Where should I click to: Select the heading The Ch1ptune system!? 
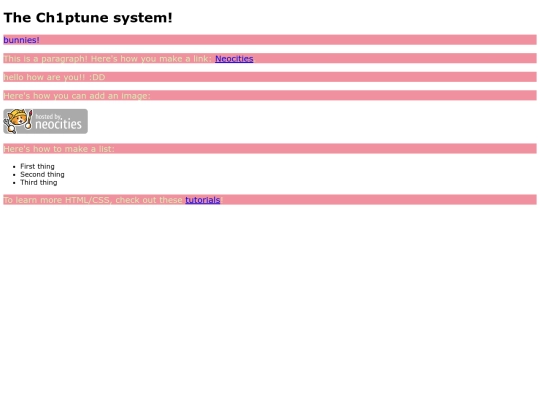pyautogui.click(x=88, y=18)
